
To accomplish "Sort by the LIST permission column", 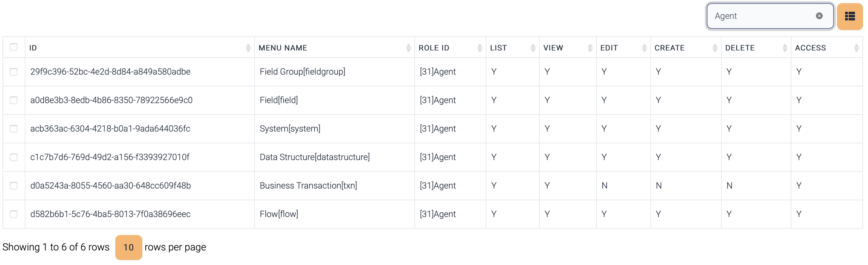I will point(533,48).
